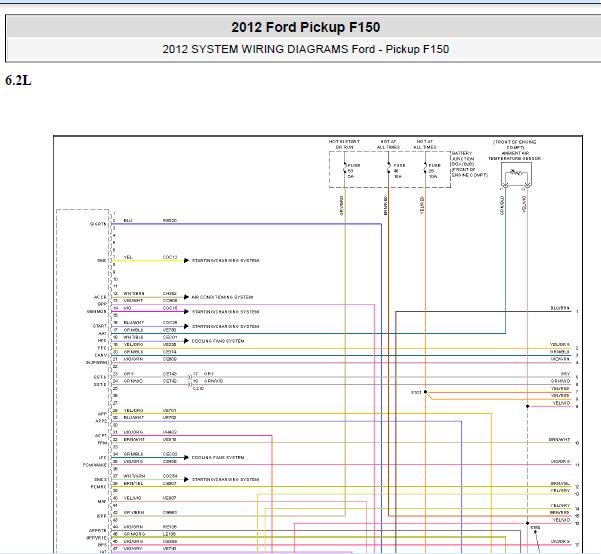This screenshot has width=601, height=554.
Task: Click 'COOLING FANS SYSTEM' on the pin 18 wire
Action: [218, 341]
